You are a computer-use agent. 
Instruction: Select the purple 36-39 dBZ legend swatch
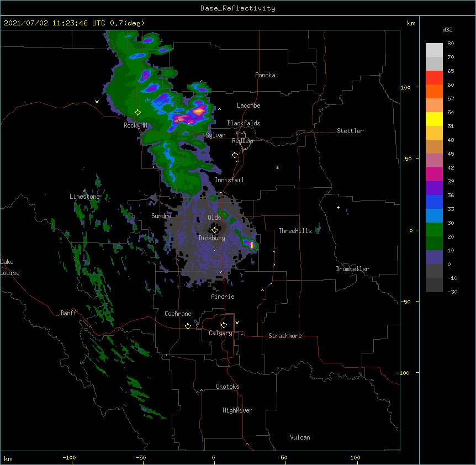[x=434, y=188]
